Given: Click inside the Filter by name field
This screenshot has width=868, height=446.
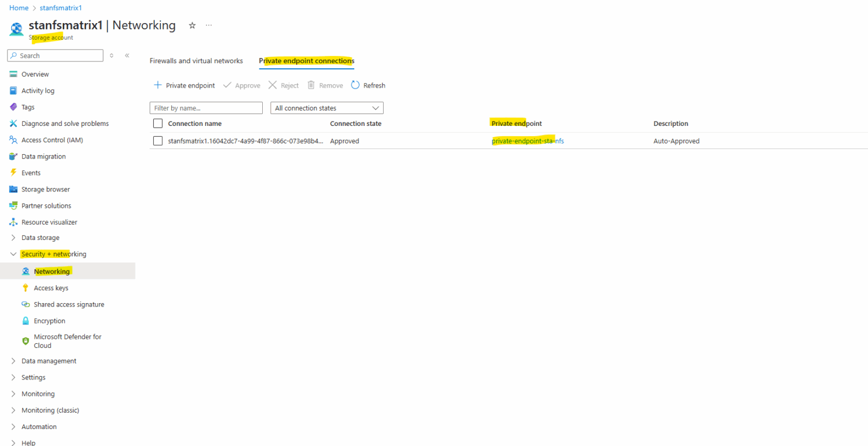Looking at the screenshot, I should [x=206, y=107].
